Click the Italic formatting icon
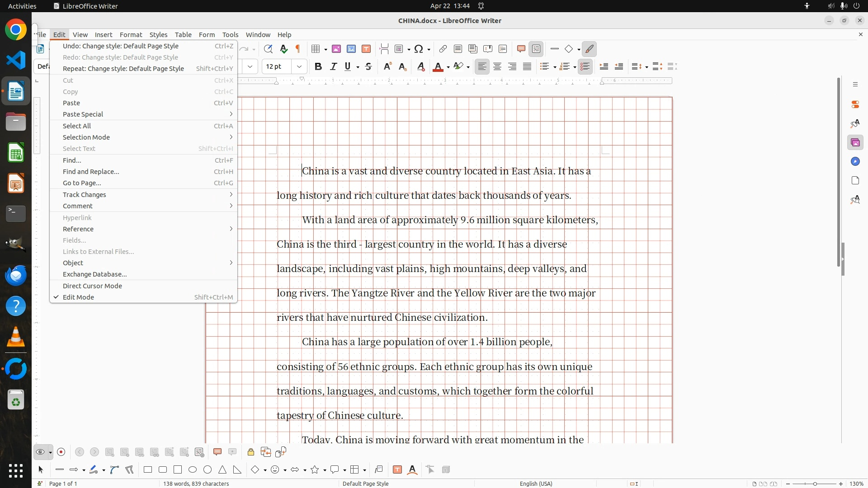Viewport: 868px width, 488px height. pos(333,67)
